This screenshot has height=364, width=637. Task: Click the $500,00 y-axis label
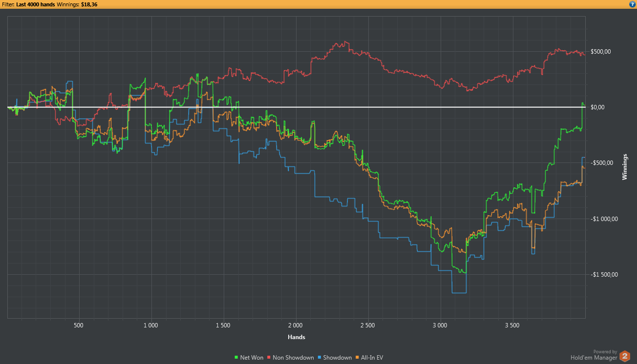tap(601, 52)
